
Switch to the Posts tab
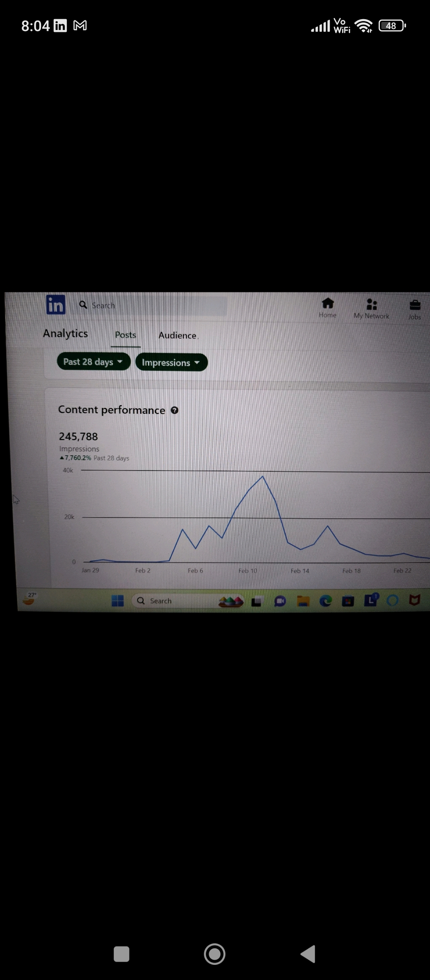pos(125,335)
